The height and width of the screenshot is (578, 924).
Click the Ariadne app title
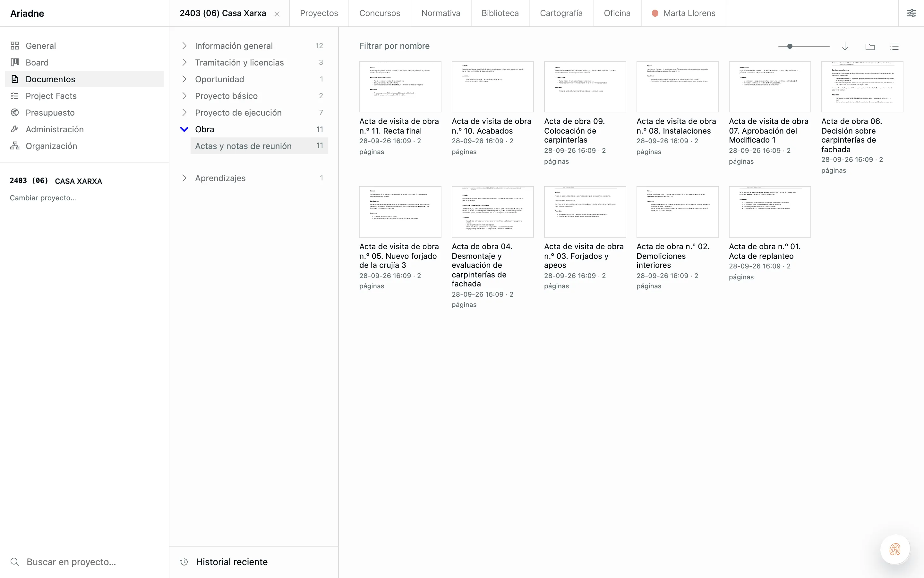(x=27, y=13)
